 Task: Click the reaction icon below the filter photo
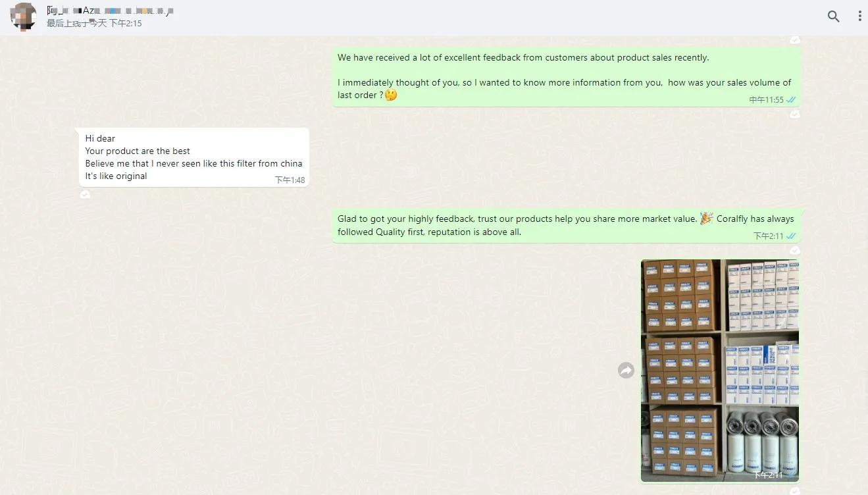[x=795, y=490]
